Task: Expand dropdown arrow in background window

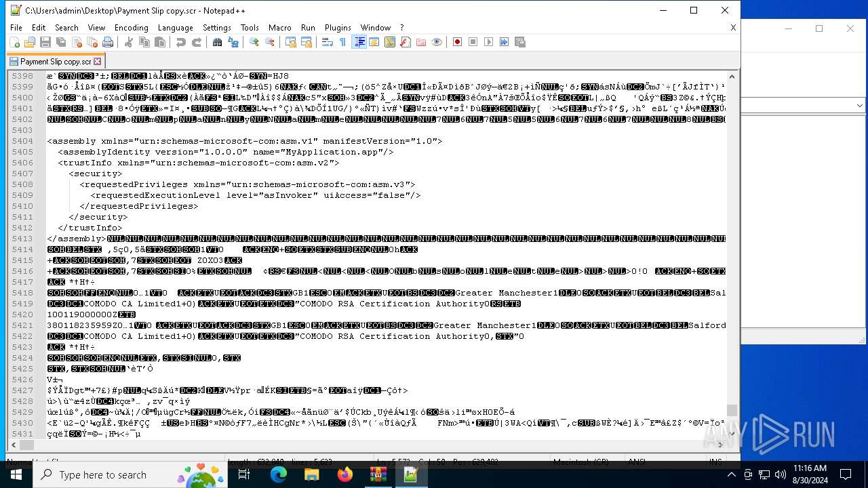Action: click(x=861, y=106)
